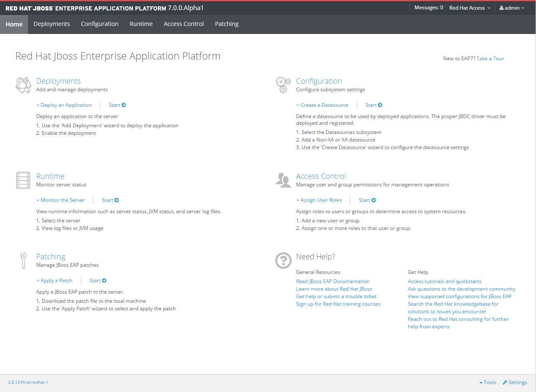Open the Configuration heading link
This screenshot has width=536, height=392.
point(319,81)
